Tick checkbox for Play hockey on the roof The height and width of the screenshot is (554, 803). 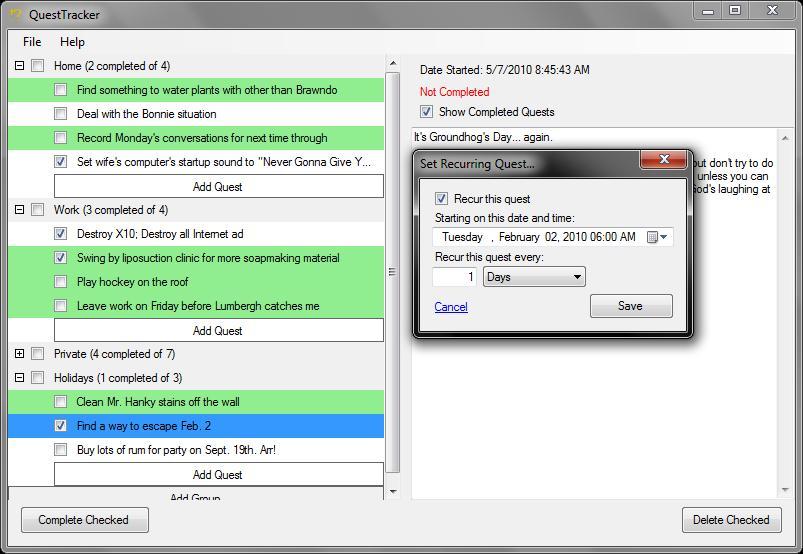coord(60,282)
